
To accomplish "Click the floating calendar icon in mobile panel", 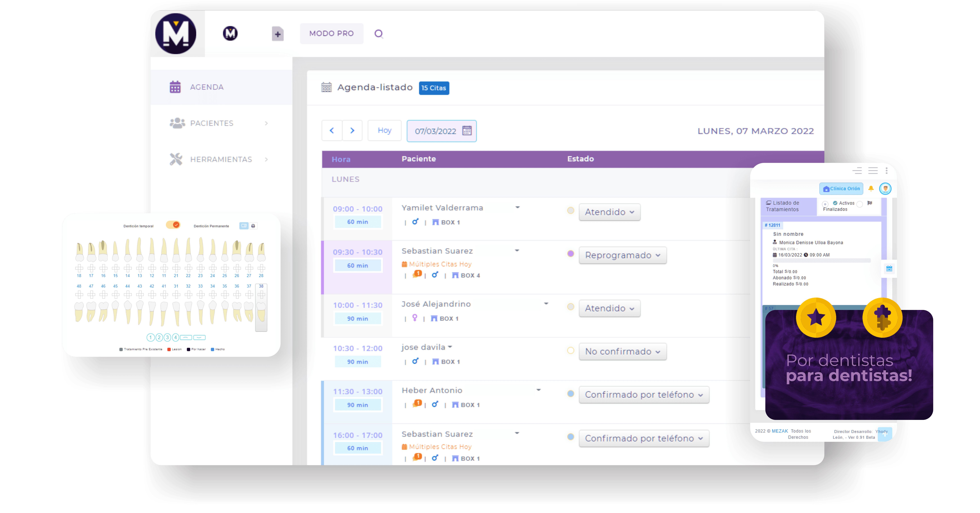I will (889, 269).
